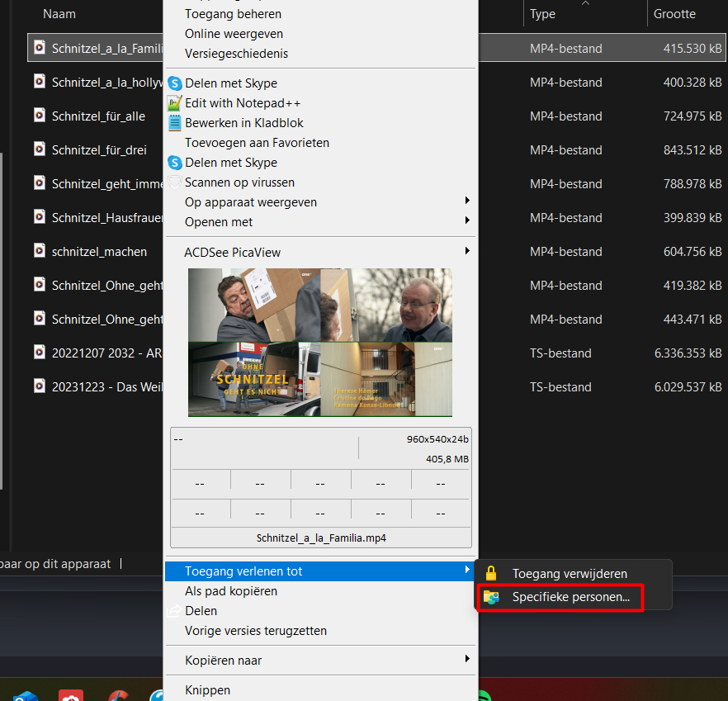The image size is (728, 701).
Task: Expand the ACDSee PicaView submenu
Action: [467, 251]
